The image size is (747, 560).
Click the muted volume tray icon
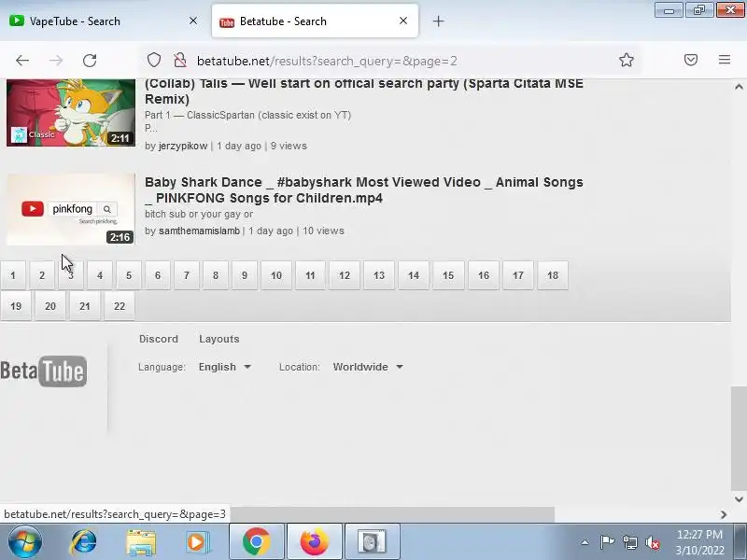pyautogui.click(x=652, y=542)
